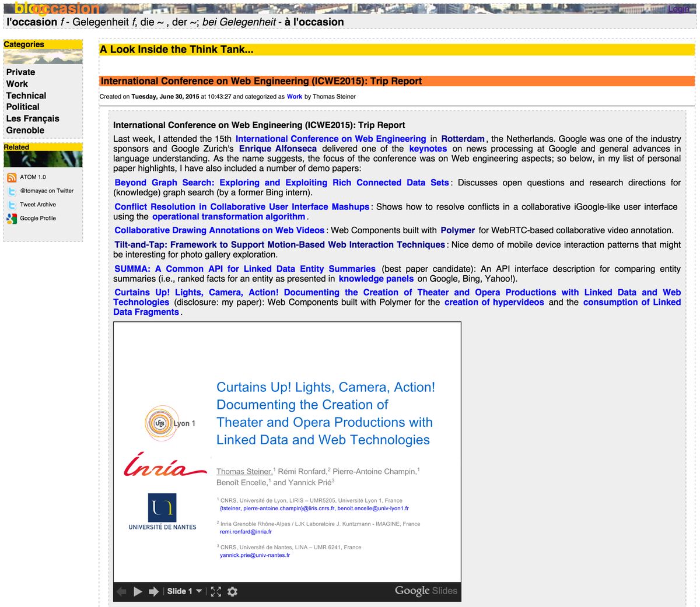The width and height of the screenshot is (700, 607).
Task: Open the creation of hypervideos link
Action: click(494, 302)
